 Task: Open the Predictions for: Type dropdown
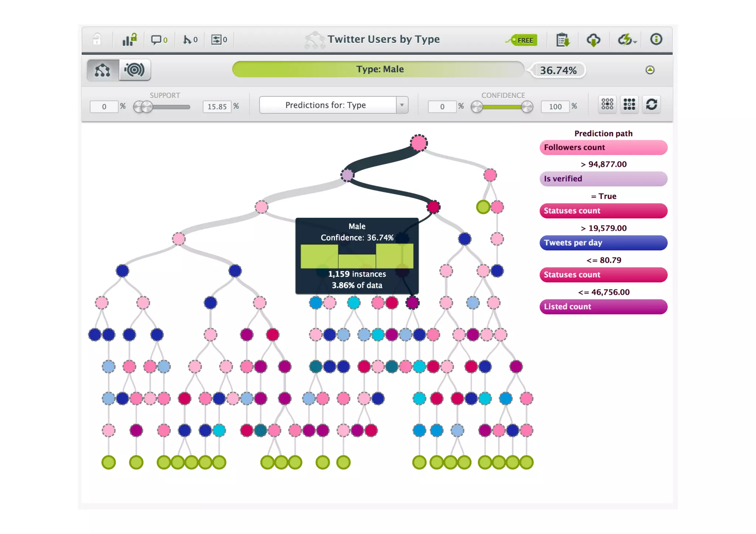(333, 105)
